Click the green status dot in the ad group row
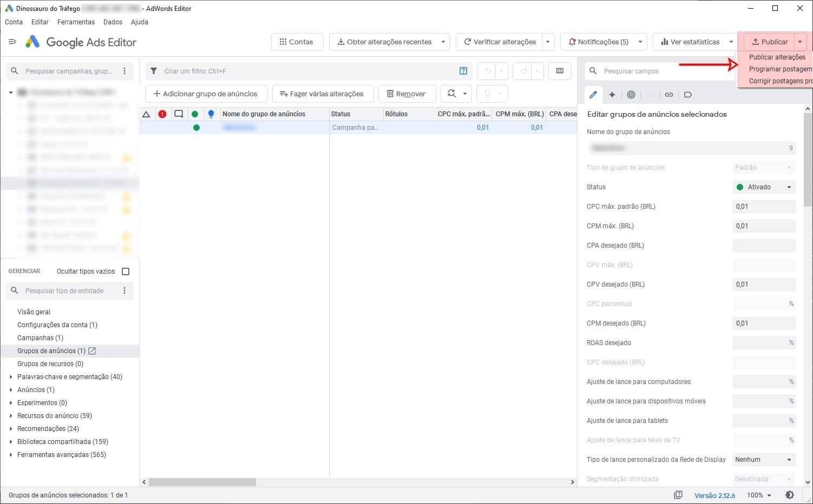The width and height of the screenshot is (813, 504). pos(196,128)
